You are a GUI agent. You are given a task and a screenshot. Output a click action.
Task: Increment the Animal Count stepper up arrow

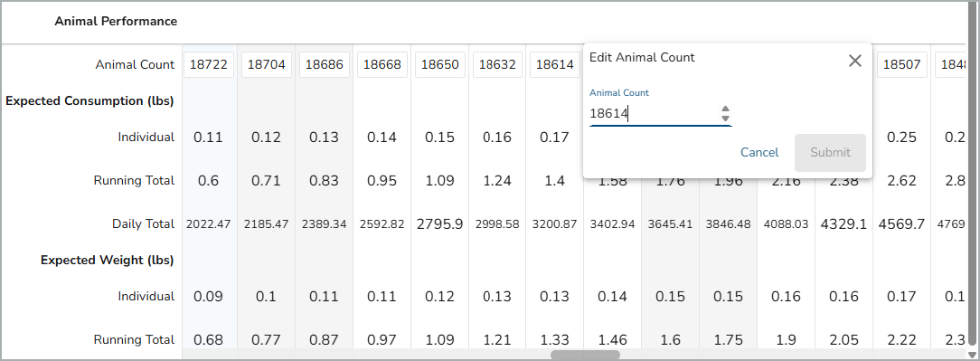click(x=725, y=109)
